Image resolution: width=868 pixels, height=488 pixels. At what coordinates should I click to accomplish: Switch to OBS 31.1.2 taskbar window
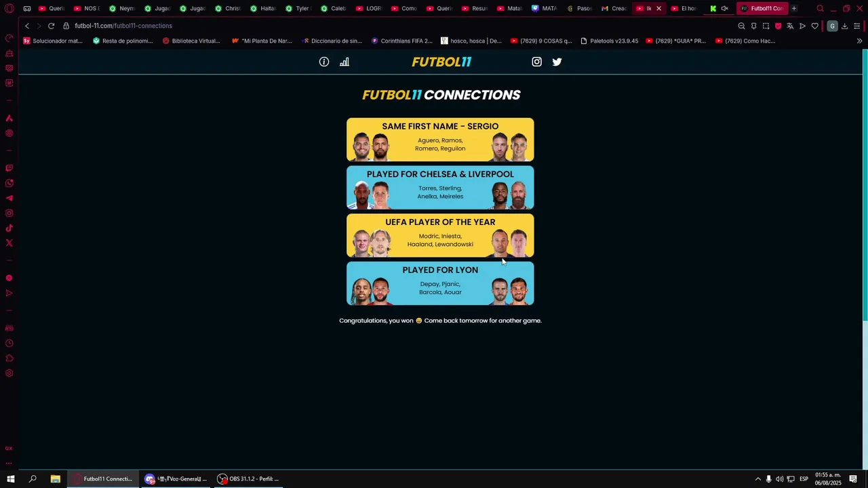pyautogui.click(x=248, y=479)
